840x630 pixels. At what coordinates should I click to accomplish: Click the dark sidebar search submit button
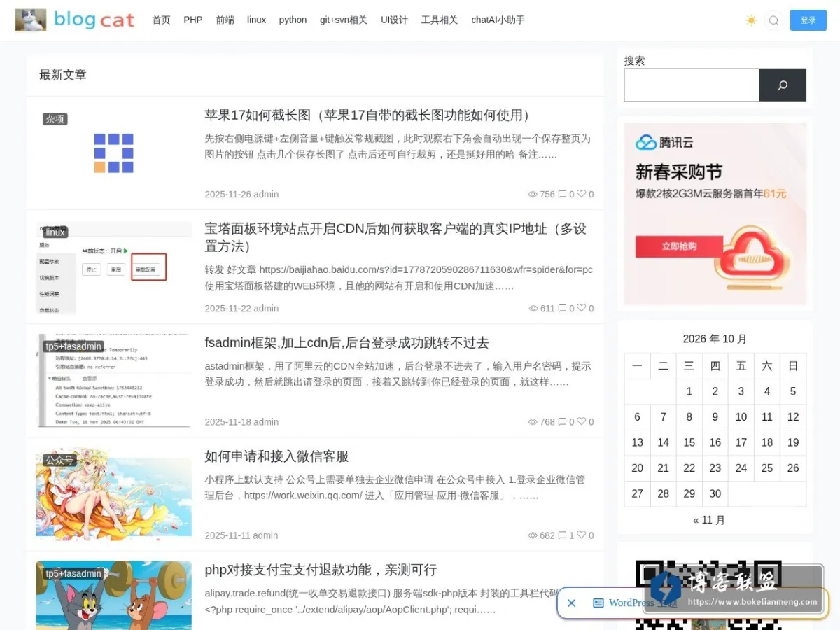click(x=783, y=85)
